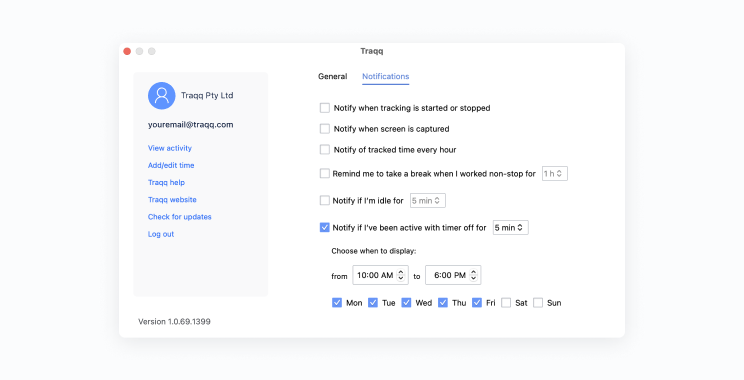Uncheck the Thu day checkbox
This screenshot has width=744, height=380.
[443, 303]
